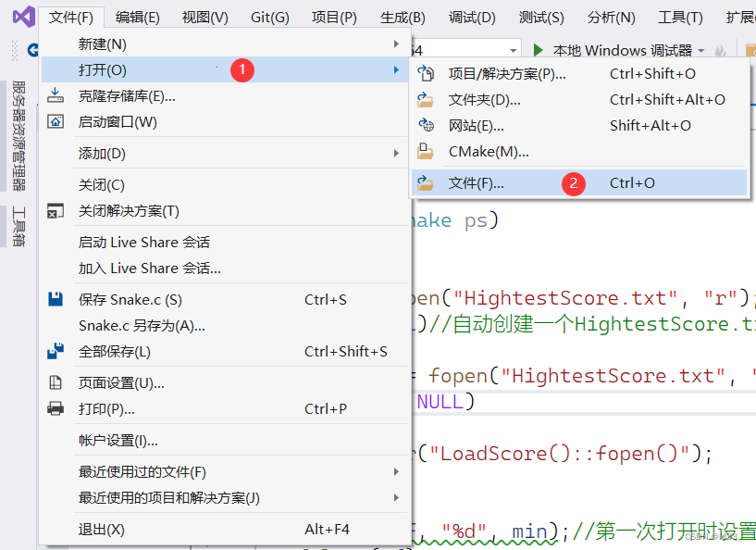This screenshot has height=550, width=756.
Task: Choose 页面设置(U)... entry
Action: click(225, 382)
